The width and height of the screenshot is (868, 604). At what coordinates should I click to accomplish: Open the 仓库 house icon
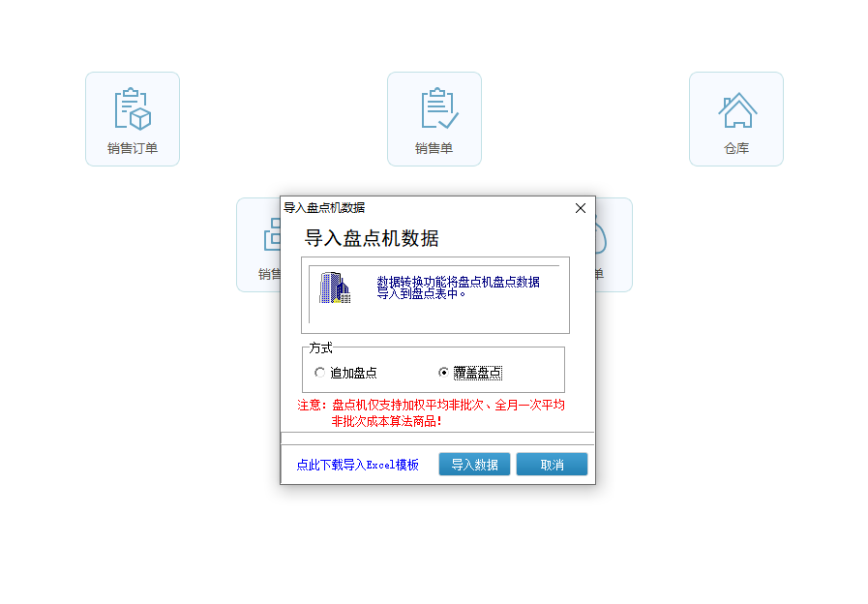point(736,109)
